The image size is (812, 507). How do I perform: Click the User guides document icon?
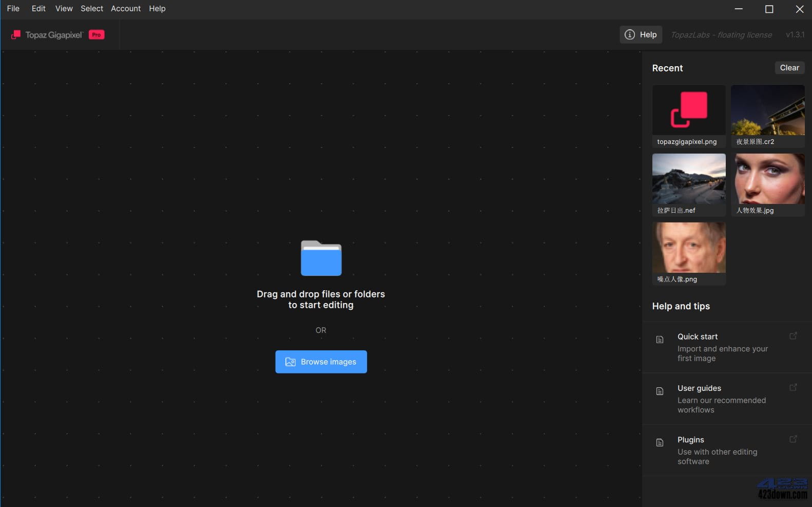tap(660, 391)
